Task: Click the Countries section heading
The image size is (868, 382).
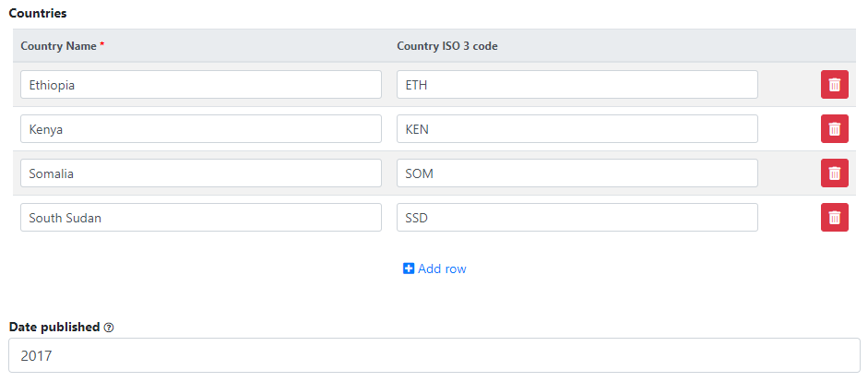Action: pos(38,13)
